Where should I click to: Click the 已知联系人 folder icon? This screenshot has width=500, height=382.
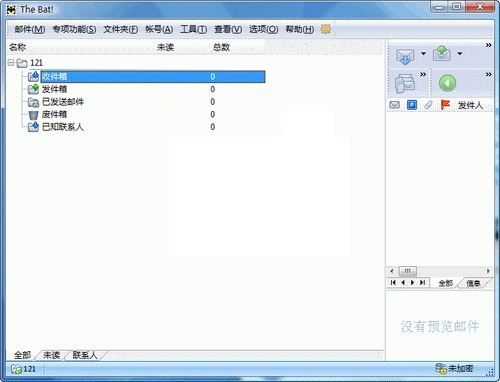point(33,127)
